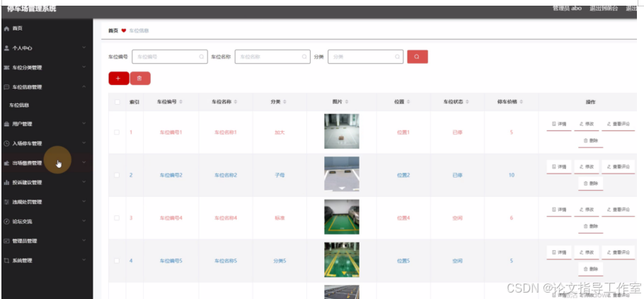Screen dimensions: 644x299
Task: Click the home icon beside 首页 in sidebar
Action: click(x=6, y=28)
